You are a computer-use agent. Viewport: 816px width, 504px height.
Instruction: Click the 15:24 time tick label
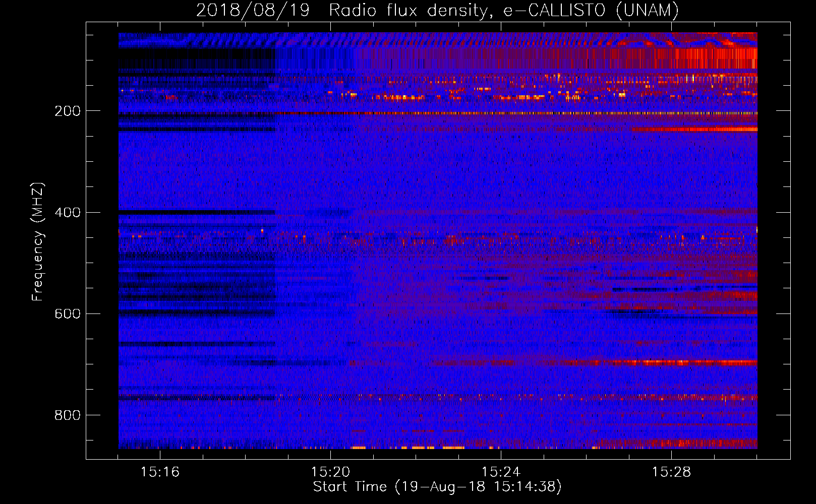click(501, 472)
